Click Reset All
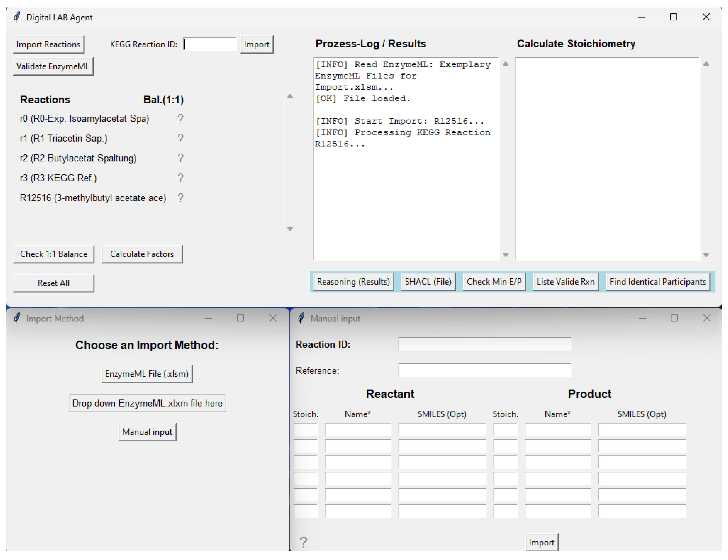The height and width of the screenshot is (560, 728). click(53, 283)
